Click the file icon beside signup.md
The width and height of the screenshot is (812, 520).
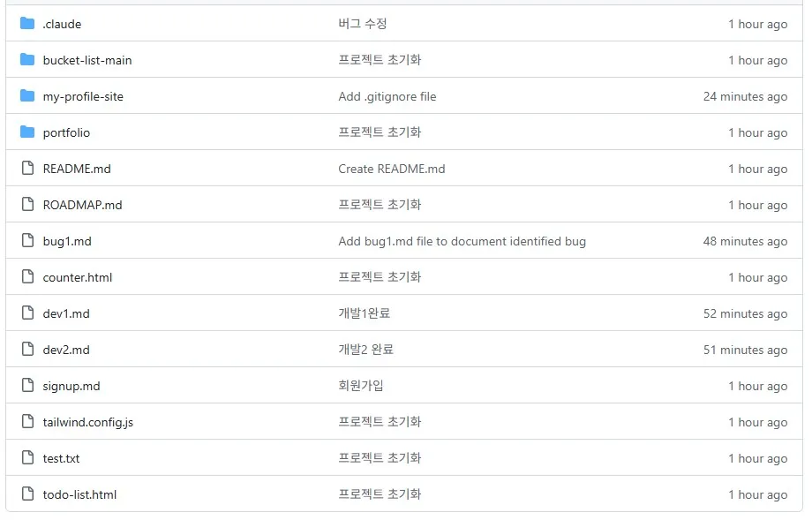pos(27,386)
